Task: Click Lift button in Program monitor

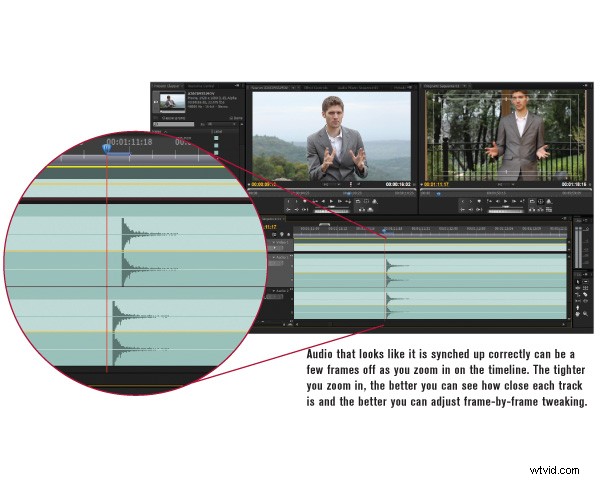Action: click(532, 210)
